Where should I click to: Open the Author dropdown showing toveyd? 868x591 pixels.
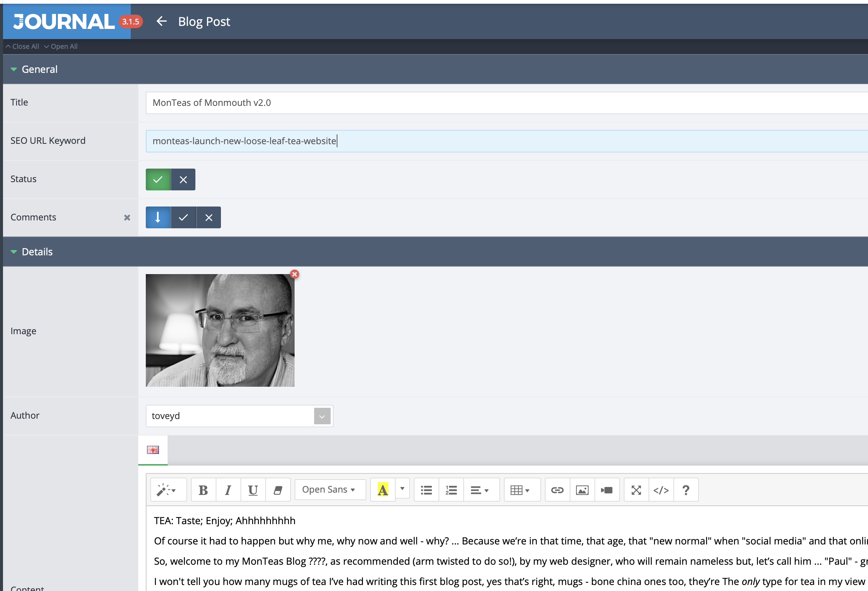pos(322,416)
